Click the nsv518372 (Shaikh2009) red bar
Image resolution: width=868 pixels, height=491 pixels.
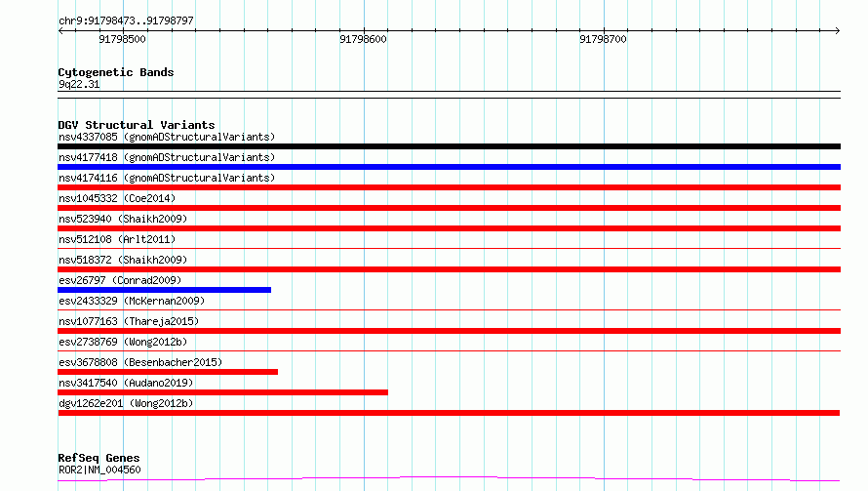click(x=449, y=269)
